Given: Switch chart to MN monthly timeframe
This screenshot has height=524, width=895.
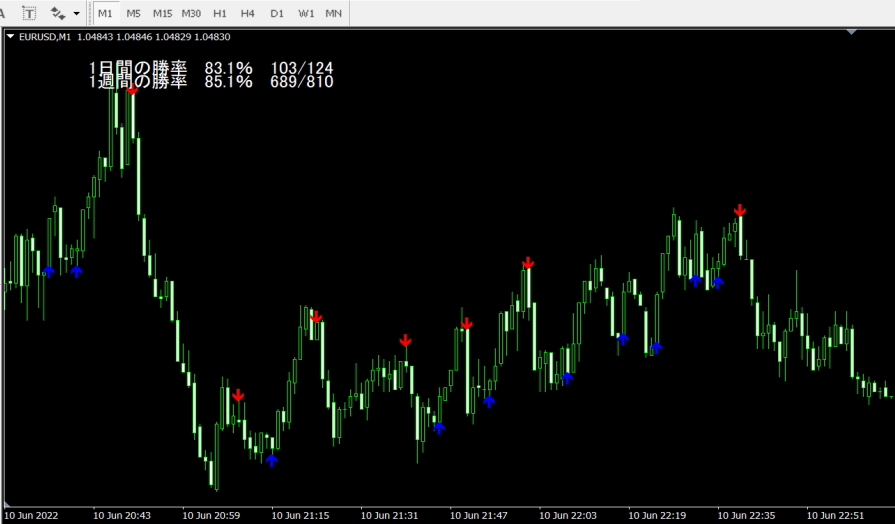Looking at the screenshot, I should pyautogui.click(x=333, y=13).
